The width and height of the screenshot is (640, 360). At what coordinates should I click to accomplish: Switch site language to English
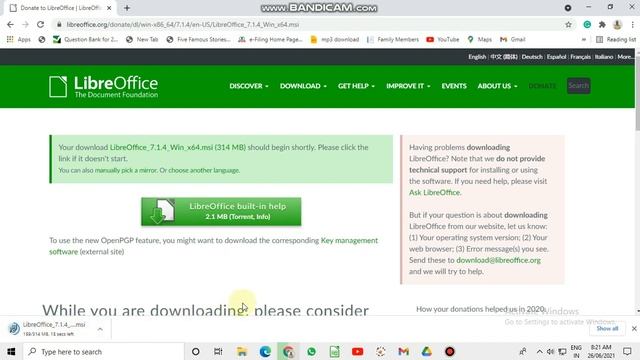(x=477, y=57)
